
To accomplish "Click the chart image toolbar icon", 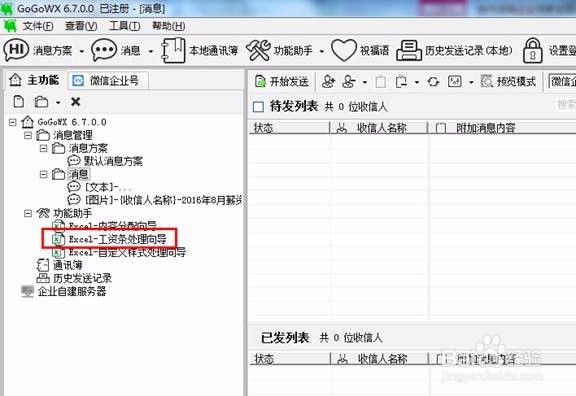I will tap(454, 82).
